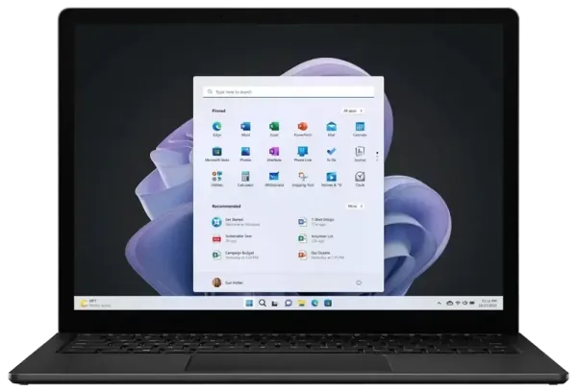Viewport: 577px width, 392px height.
Task: Open Phone Link app
Action: pos(303,152)
